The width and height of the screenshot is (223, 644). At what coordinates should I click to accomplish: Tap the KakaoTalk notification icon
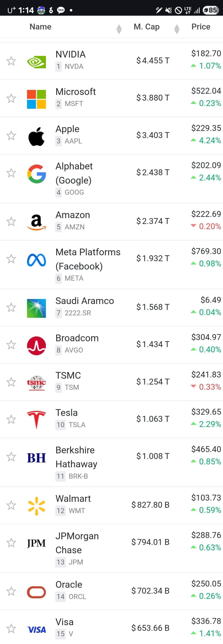pyautogui.click(x=61, y=10)
